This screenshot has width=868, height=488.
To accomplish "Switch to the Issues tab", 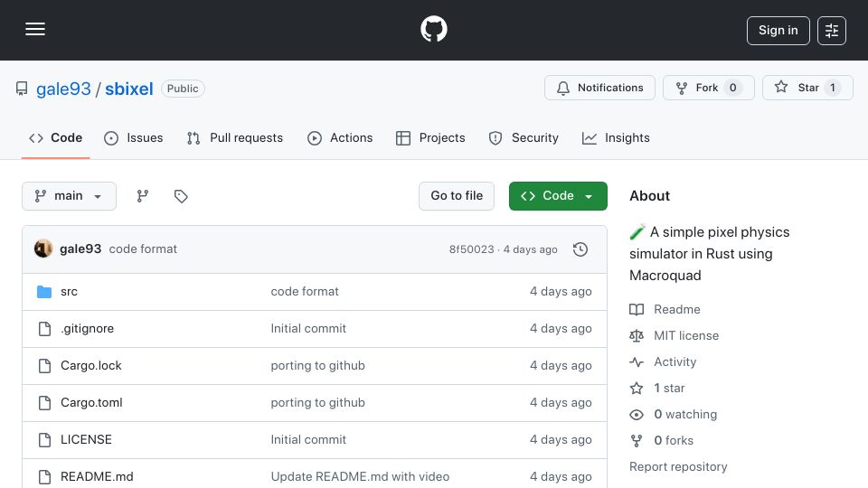I will pyautogui.click(x=134, y=137).
